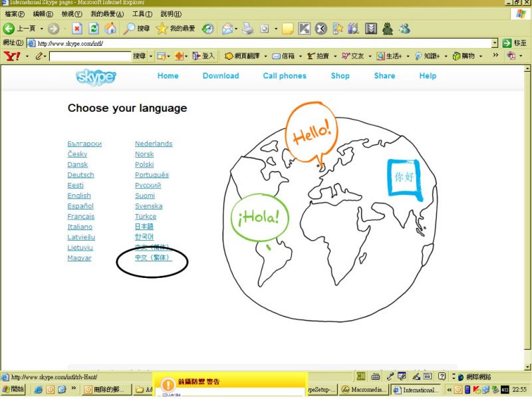The height and width of the screenshot is (399, 532).
Task: Expand Yahoo logo dropdown arrow
Action: 27,56
